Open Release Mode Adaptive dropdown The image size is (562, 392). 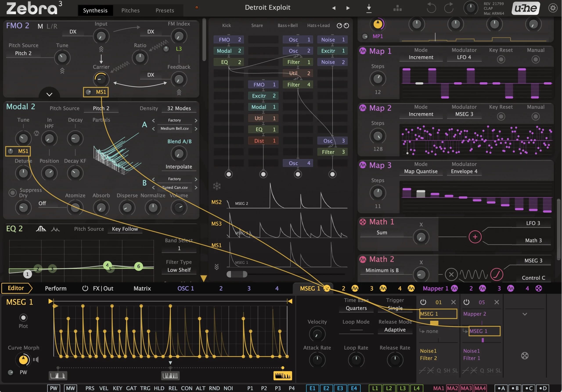395,330
